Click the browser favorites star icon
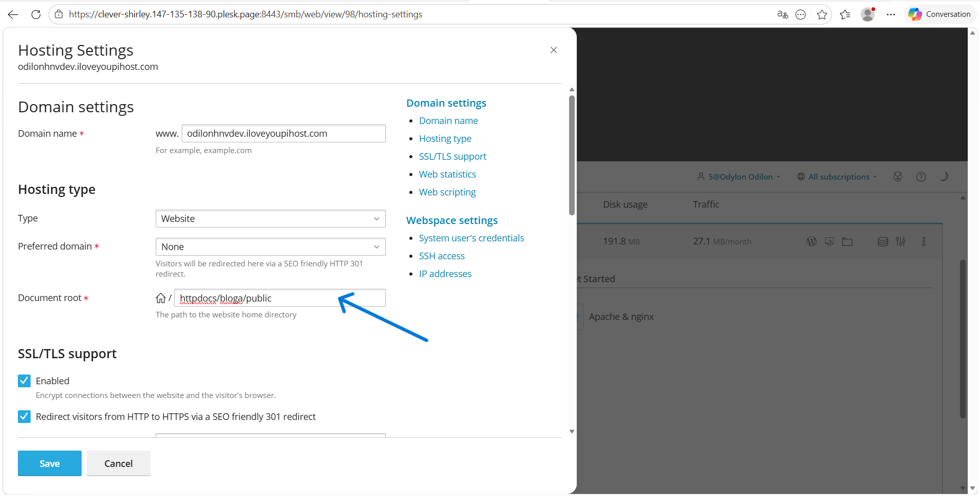This screenshot has width=980, height=496. point(822,14)
